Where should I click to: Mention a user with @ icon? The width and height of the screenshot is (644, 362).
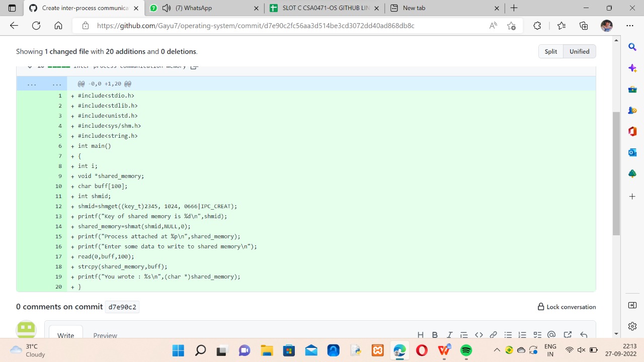coord(551,335)
